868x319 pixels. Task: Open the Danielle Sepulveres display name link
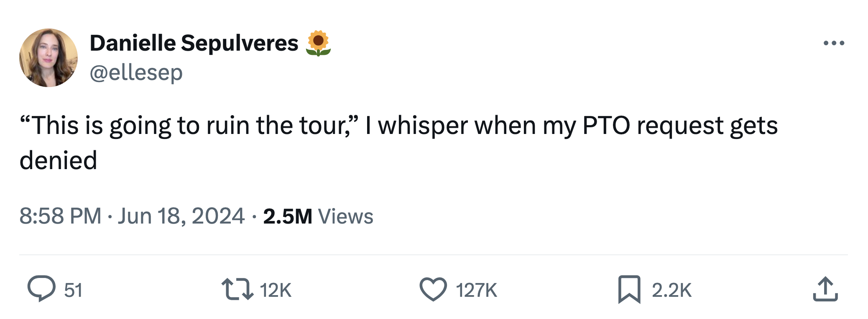194,43
